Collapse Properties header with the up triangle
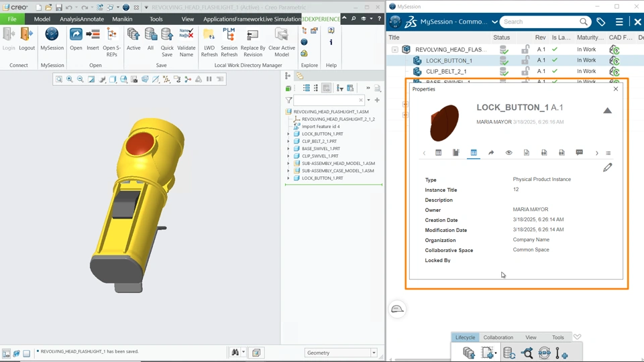The image size is (644, 362). 607,111
